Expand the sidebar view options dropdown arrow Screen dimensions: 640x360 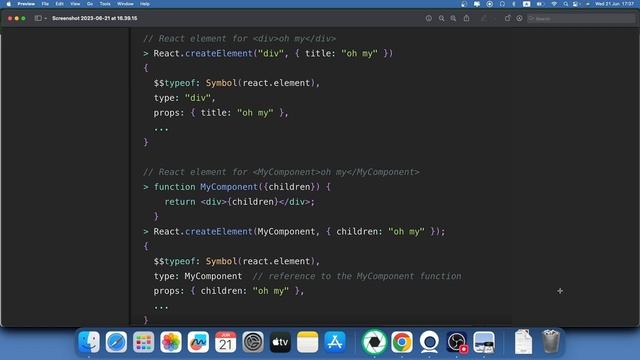(x=45, y=18)
